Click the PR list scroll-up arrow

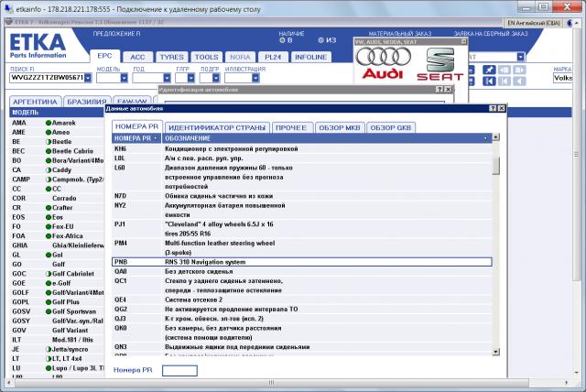point(495,137)
